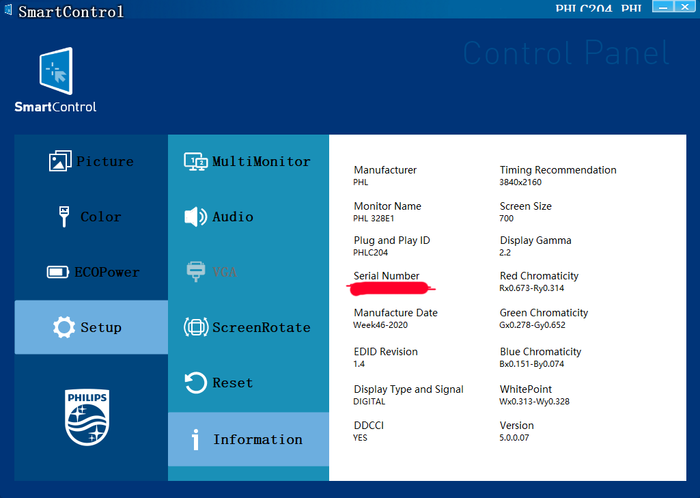Select the VGA submenu item
The width and height of the screenshot is (700, 498).
[248, 272]
